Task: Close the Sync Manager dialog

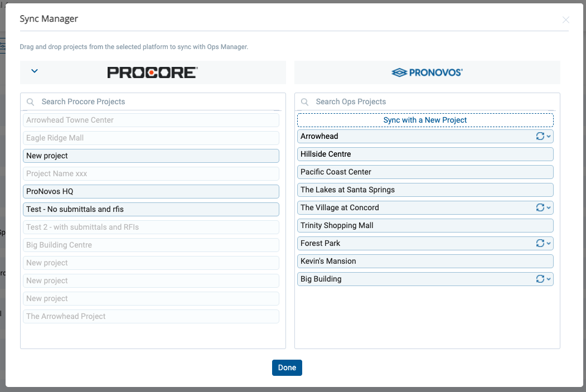Action: click(x=566, y=20)
